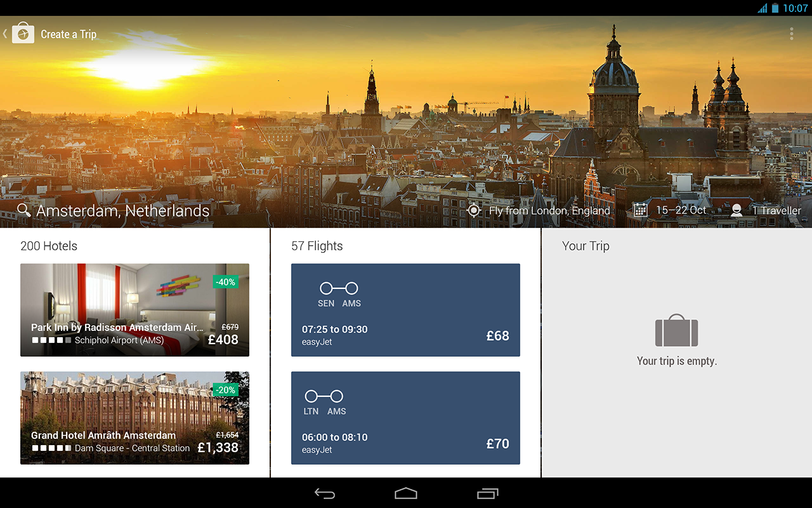The image size is (812, 508).
Task: Select the 06:00 to 08:10 easyJet flight
Action: (x=405, y=418)
